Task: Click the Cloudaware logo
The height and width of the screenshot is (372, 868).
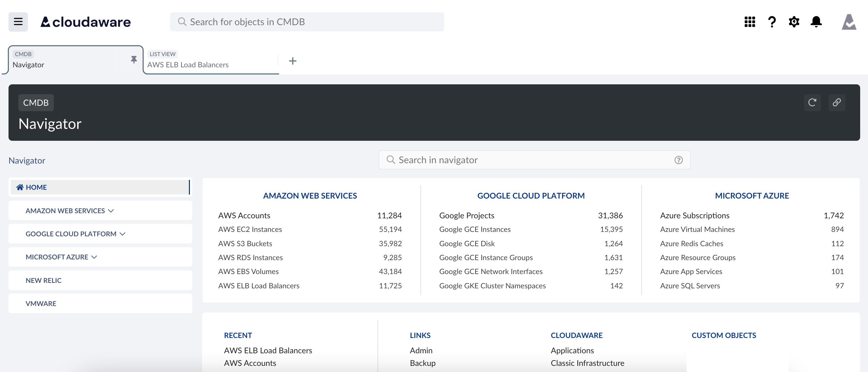Action: (85, 22)
